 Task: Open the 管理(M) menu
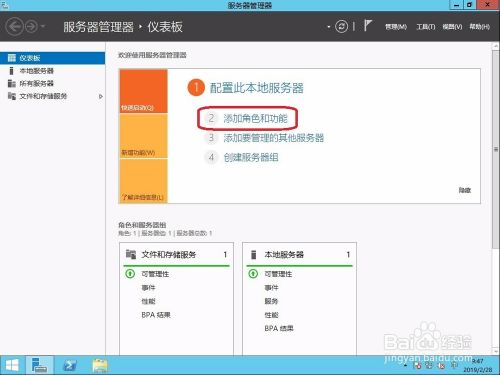point(396,27)
